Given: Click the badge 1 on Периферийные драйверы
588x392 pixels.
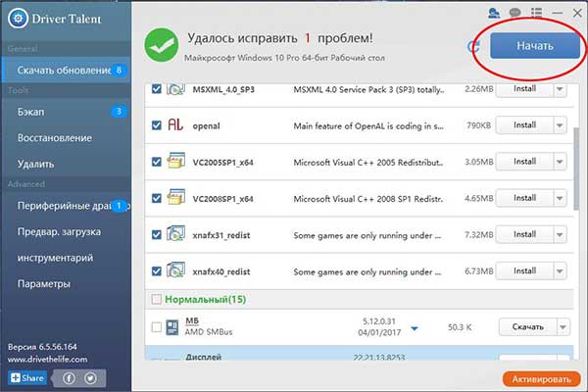Looking at the screenshot, I should pos(119,206).
